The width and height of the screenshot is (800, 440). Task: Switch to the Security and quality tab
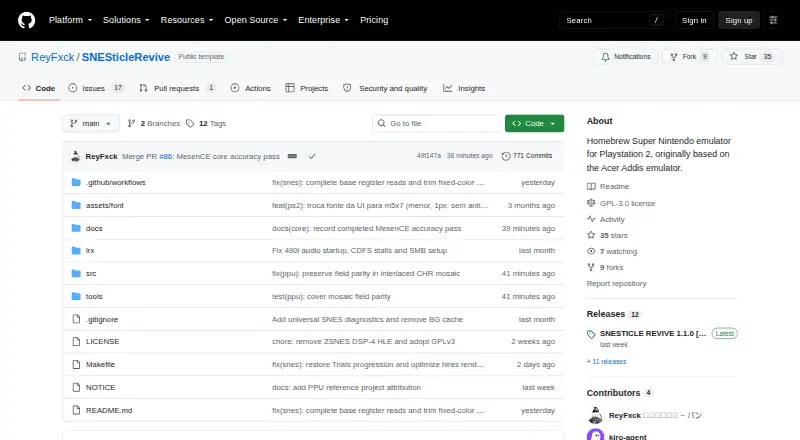pos(385,88)
